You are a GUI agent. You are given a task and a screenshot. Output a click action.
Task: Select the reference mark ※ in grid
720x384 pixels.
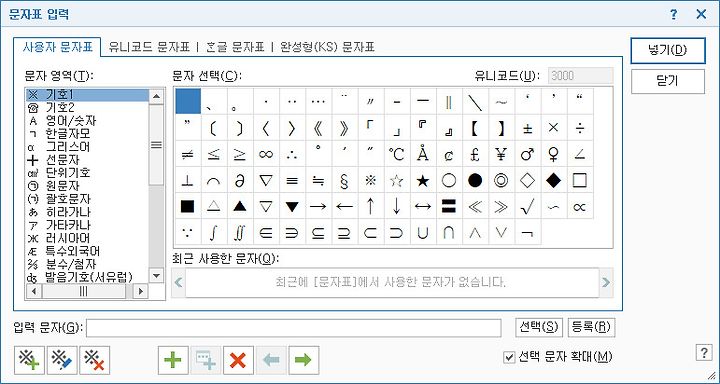(x=370, y=181)
